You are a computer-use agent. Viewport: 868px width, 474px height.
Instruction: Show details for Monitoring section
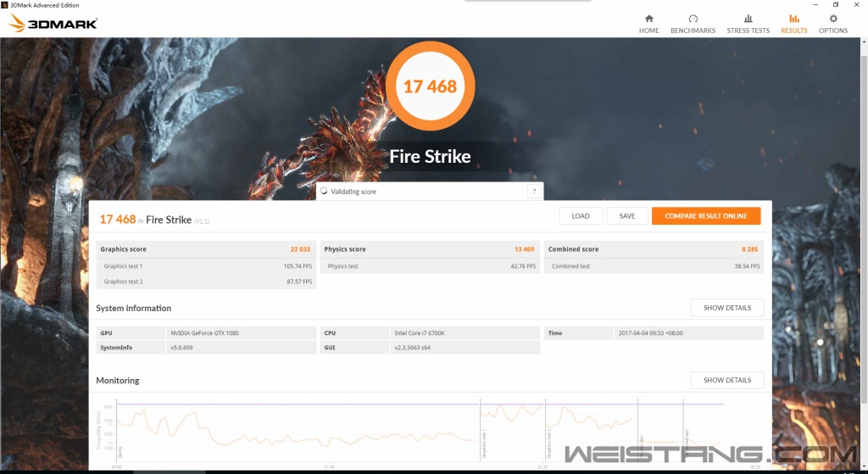[x=726, y=381]
